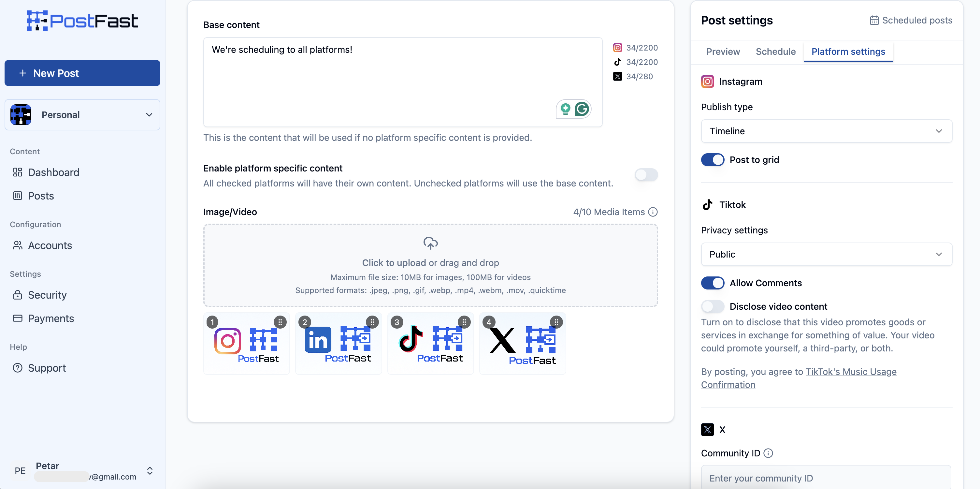Viewport: 980px width, 489px height.
Task: Click the Community ID info icon
Action: click(768, 453)
